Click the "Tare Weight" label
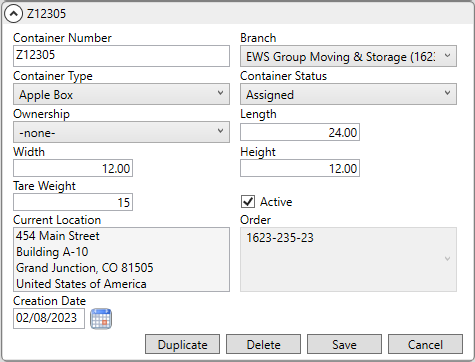The image size is (475, 362). 44,186
